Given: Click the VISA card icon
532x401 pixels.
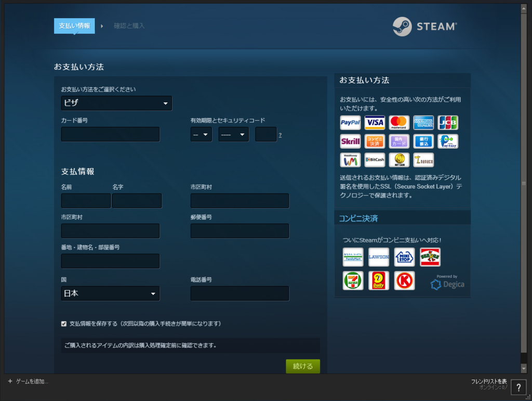Looking at the screenshot, I should click(374, 122).
